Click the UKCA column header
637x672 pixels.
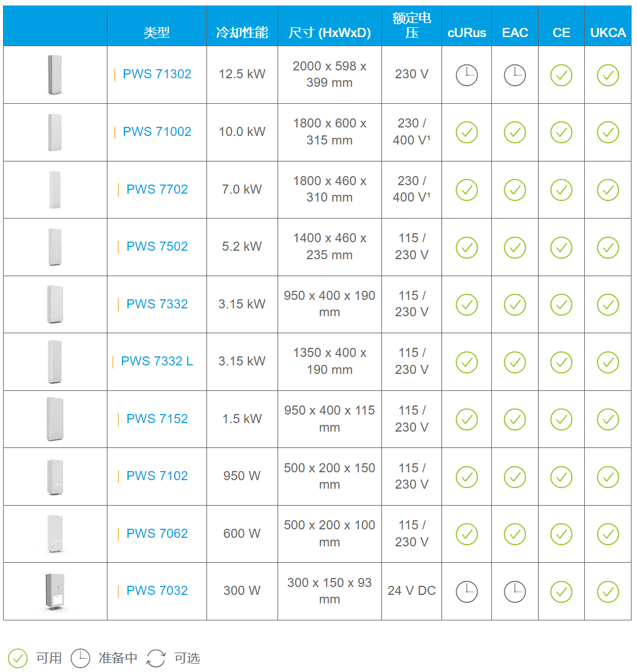click(x=608, y=33)
